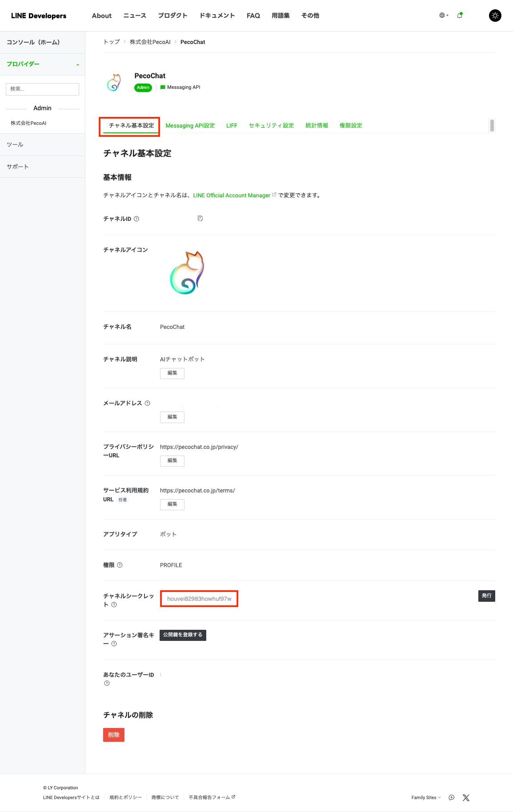Click the help icon beside チャネルID
Image resolution: width=513 pixels, height=812 pixels.
coord(136,219)
